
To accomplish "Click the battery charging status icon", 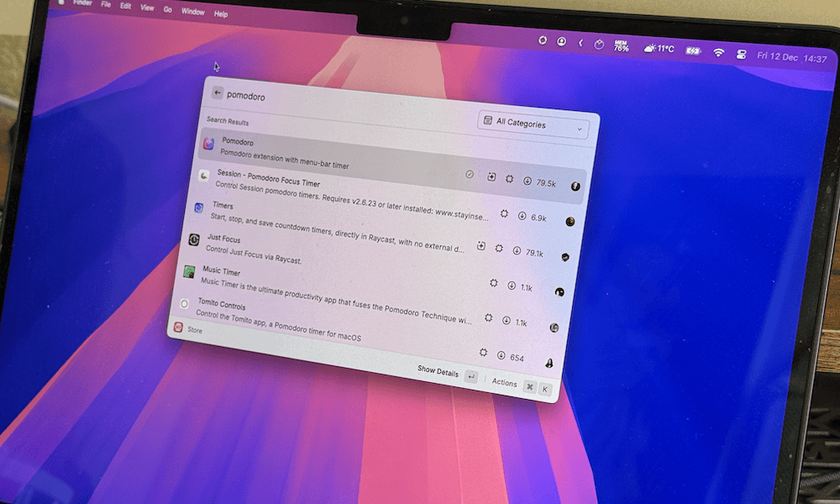I will pyautogui.click(x=693, y=51).
